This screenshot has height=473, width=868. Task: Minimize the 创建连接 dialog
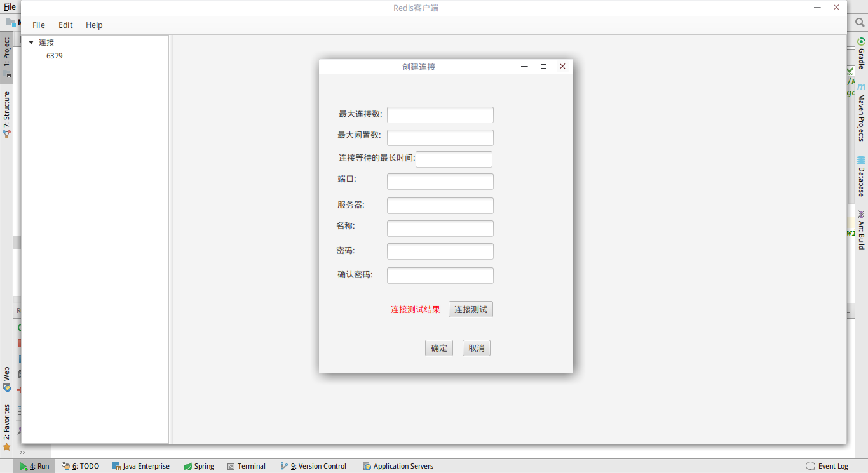pos(524,67)
